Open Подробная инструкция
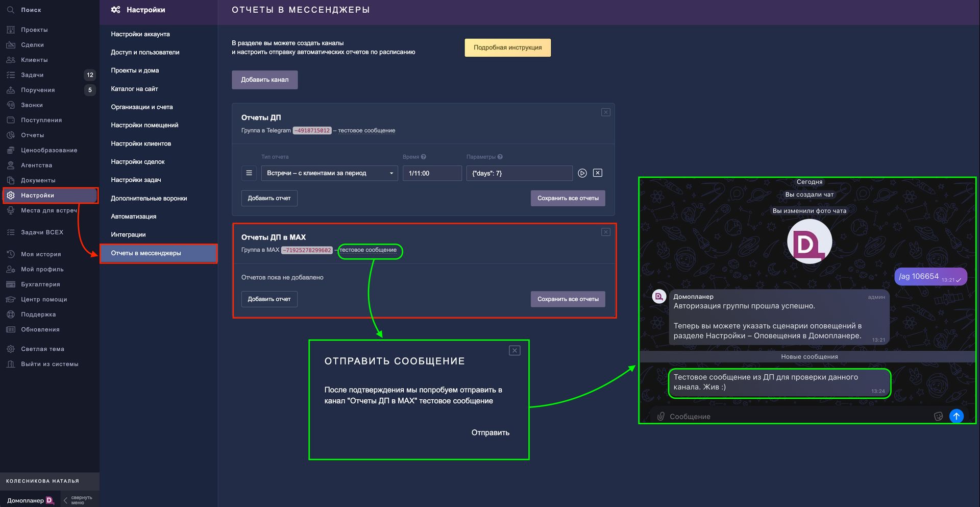Viewport: 980px width, 507px height. click(x=507, y=47)
